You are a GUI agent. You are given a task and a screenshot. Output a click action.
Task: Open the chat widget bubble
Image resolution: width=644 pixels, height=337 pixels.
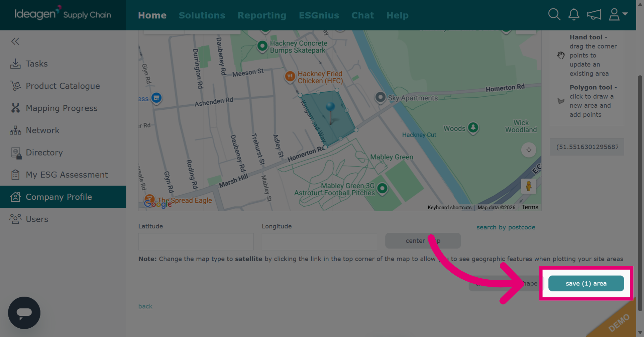(24, 313)
